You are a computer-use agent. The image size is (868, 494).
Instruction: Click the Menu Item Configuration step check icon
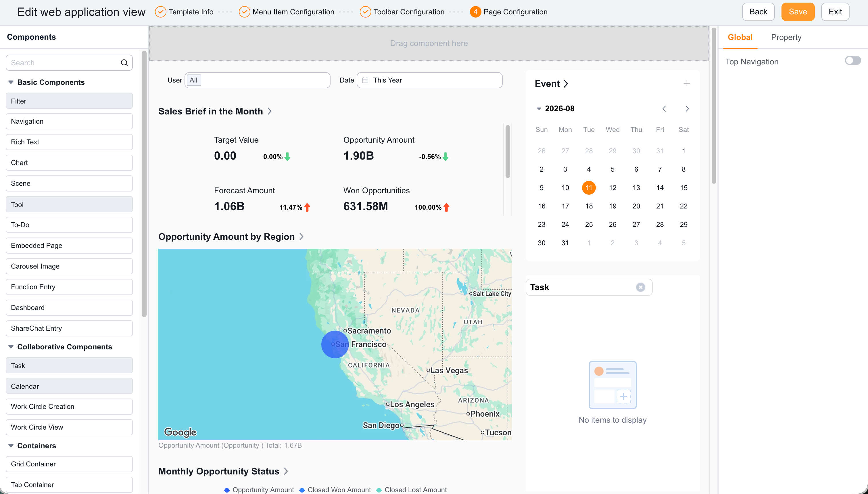pyautogui.click(x=244, y=12)
